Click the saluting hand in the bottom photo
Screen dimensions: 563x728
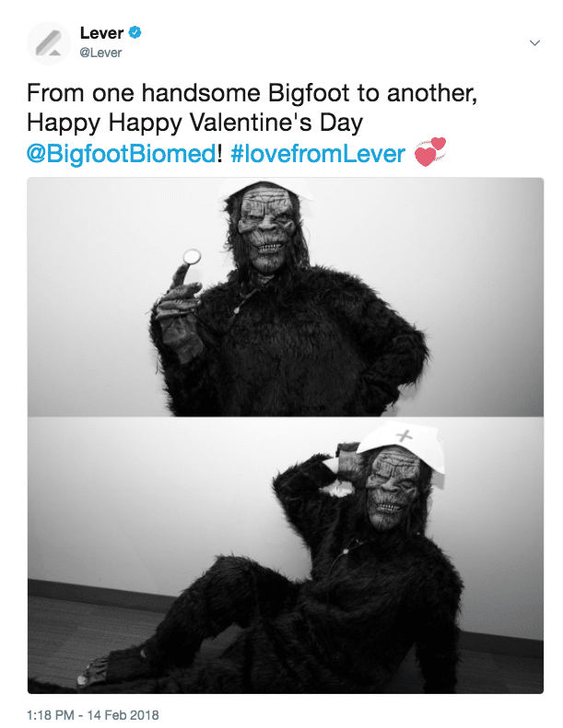348,460
